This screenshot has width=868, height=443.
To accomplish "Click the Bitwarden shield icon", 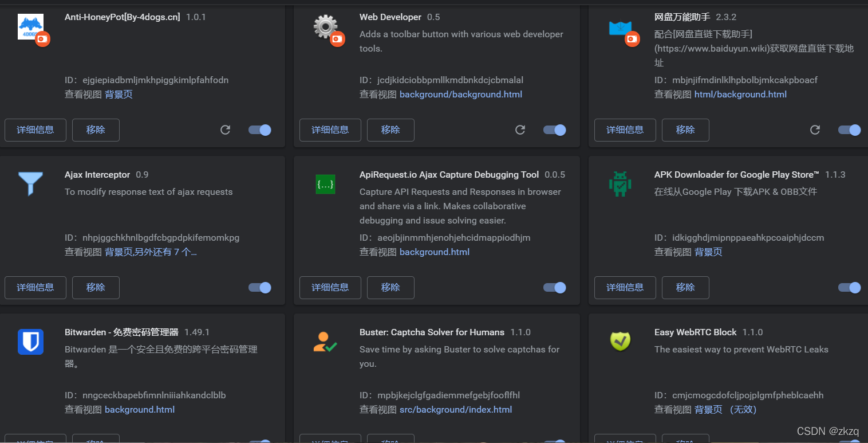I will click(x=30, y=342).
